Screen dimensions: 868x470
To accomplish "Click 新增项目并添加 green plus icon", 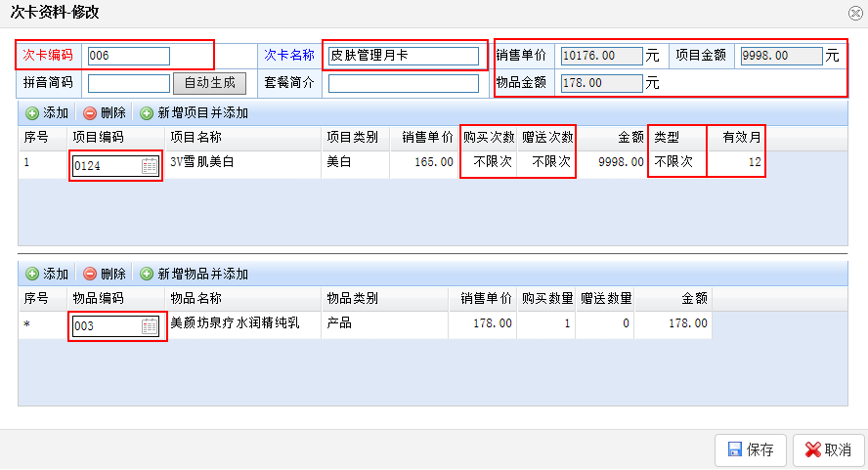I will coord(147,113).
